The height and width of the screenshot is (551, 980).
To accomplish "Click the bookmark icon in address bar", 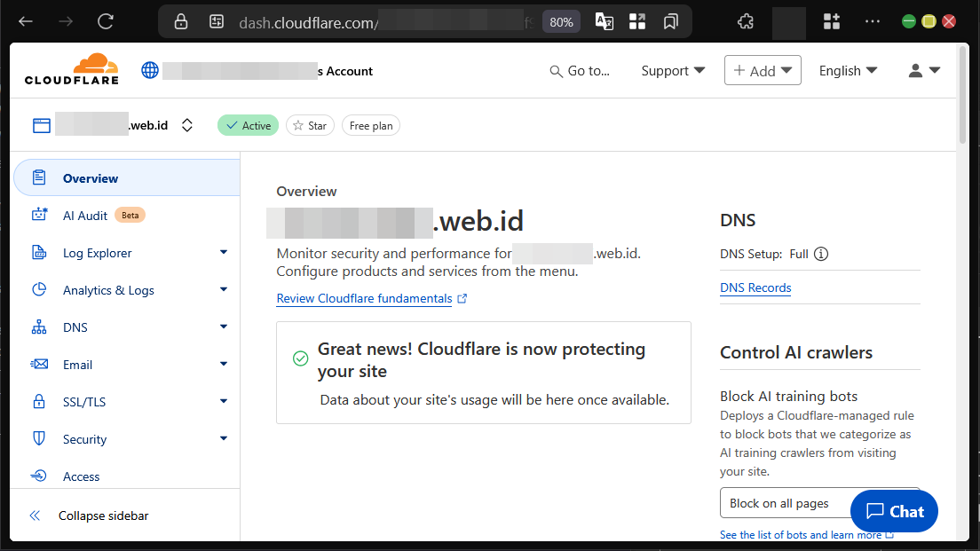I will coord(670,22).
